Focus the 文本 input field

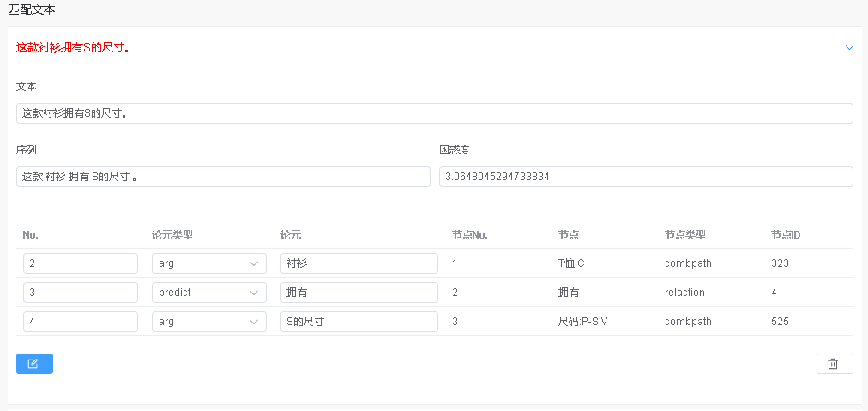coord(434,113)
